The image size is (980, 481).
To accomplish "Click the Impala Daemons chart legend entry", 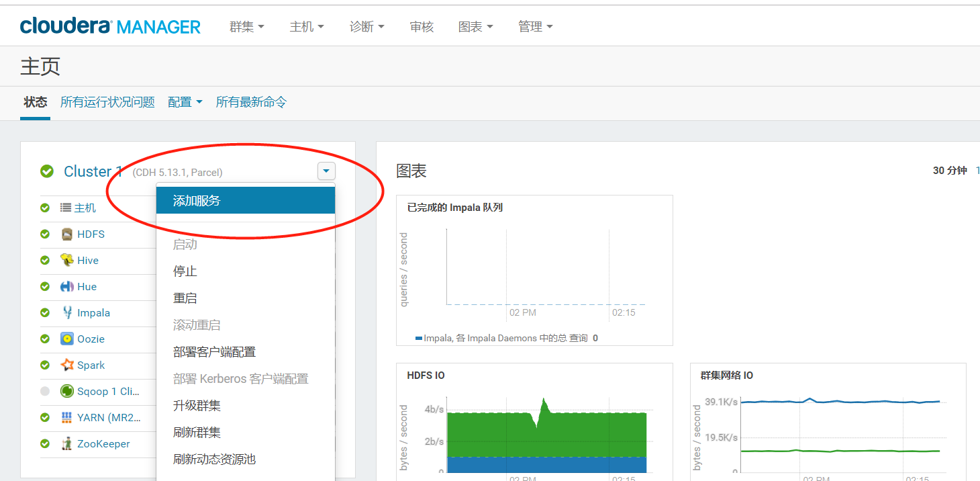I will coord(507,338).
